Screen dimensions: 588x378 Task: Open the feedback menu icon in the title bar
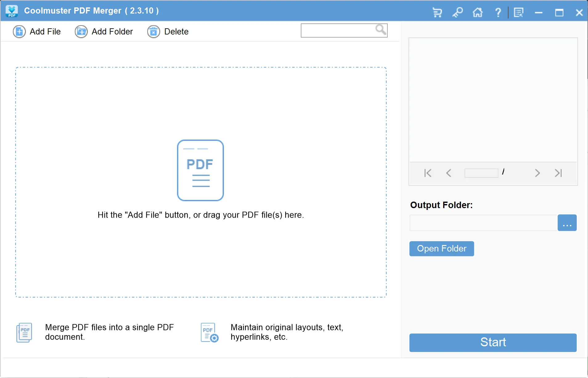point(519,12)
